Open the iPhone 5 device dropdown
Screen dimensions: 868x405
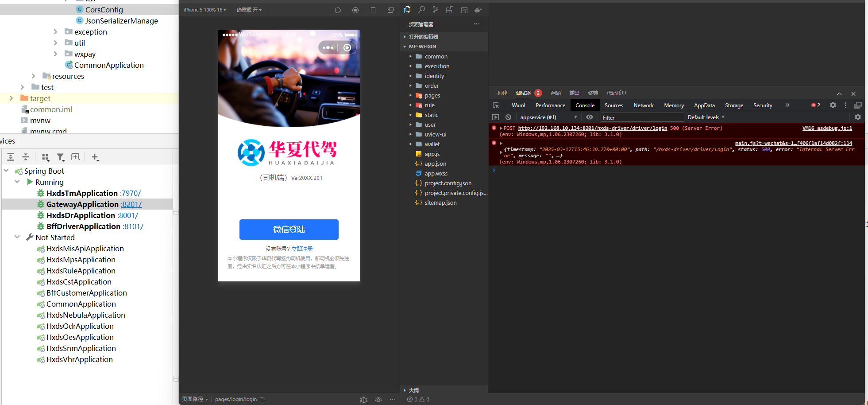point(204,10)
